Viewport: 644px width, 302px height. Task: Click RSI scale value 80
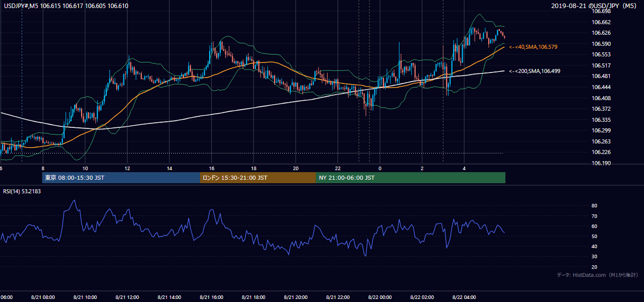(595, 206)
